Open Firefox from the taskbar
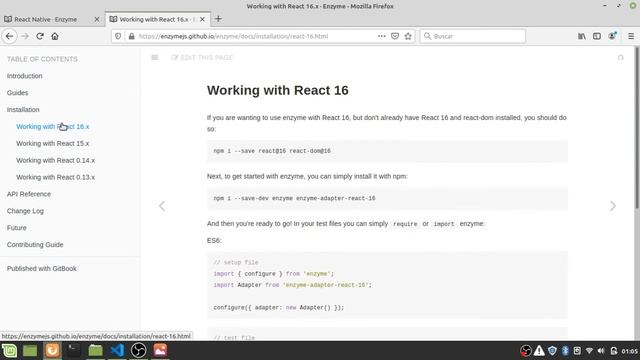This screenshot has height=360, width=640. pos(52,351)
